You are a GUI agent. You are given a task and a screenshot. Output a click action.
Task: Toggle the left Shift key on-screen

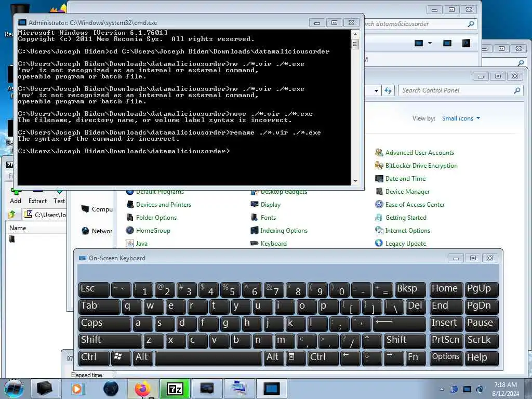[x=110, y=340]
